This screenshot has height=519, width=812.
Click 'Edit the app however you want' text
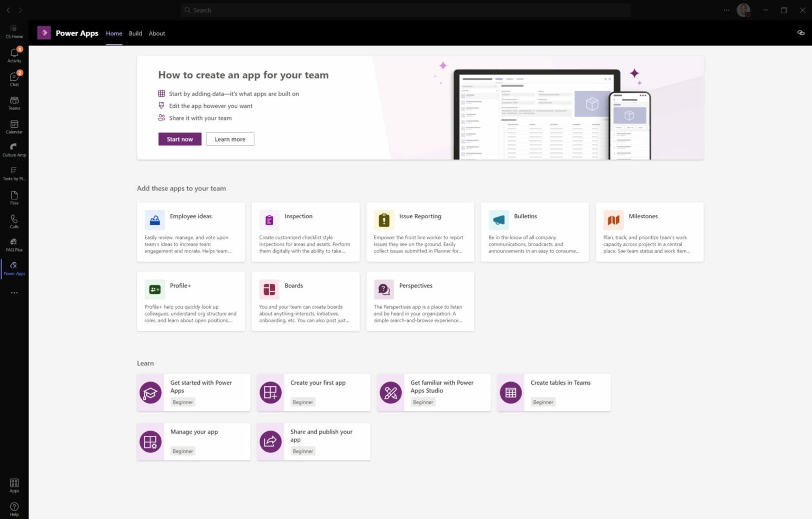[x=211, y=106]
